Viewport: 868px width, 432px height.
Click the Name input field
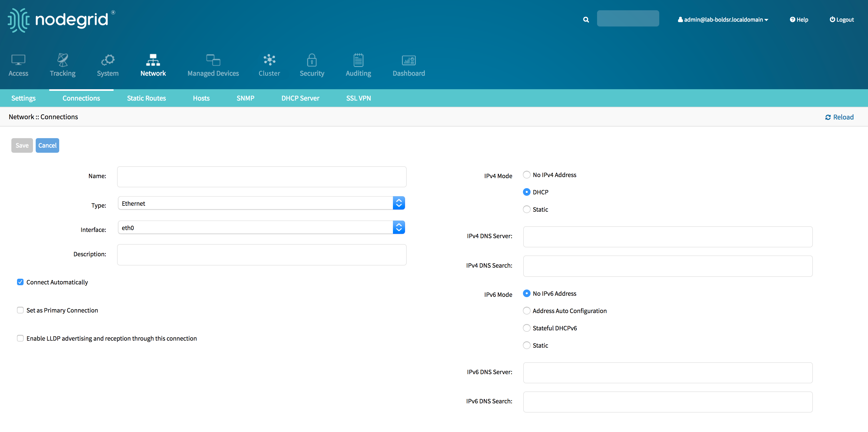pyautogui.click(x=262, y=177)
